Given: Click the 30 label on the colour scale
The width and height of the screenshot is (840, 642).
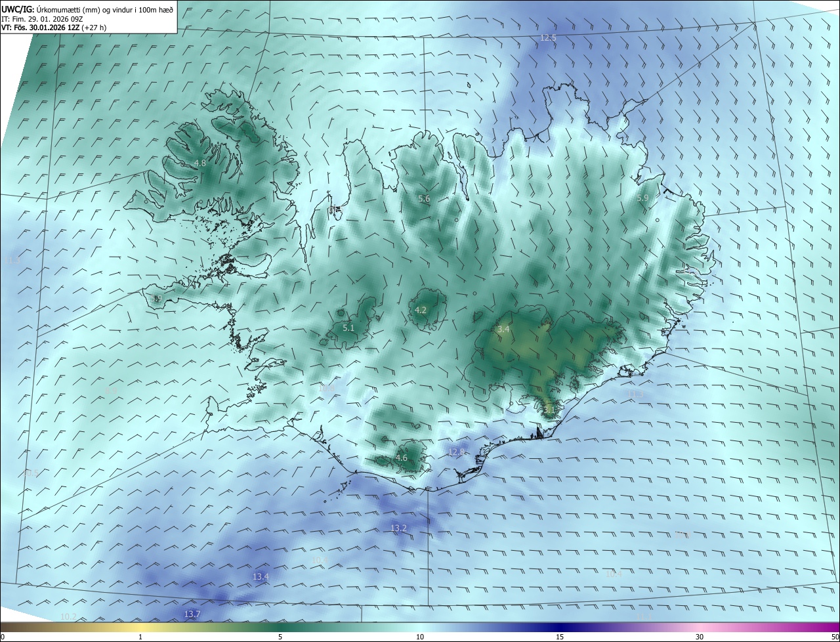Looking at the screenshot, I should click(x=700, y=637).
